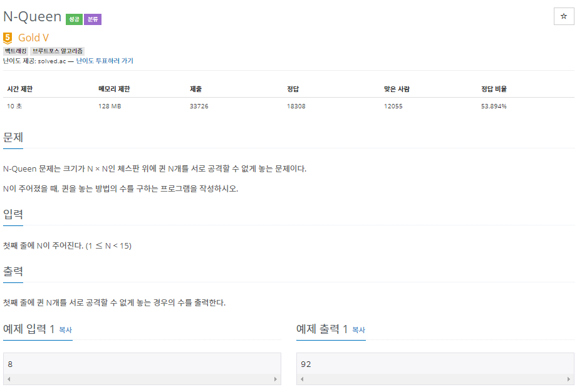Click the 출력 section heading
The height and width of the screenshot is (392, 582).
point(13,272)
